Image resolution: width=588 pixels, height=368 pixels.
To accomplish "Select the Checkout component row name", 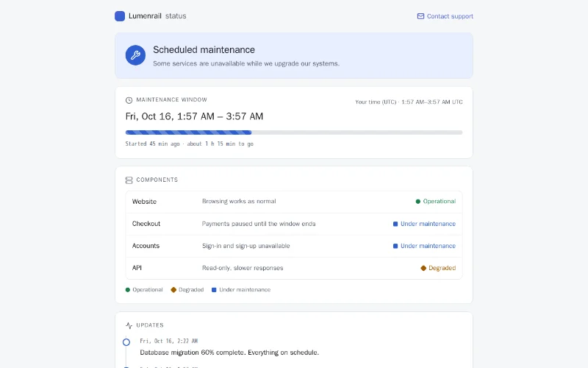I will [x=146, y=224].
